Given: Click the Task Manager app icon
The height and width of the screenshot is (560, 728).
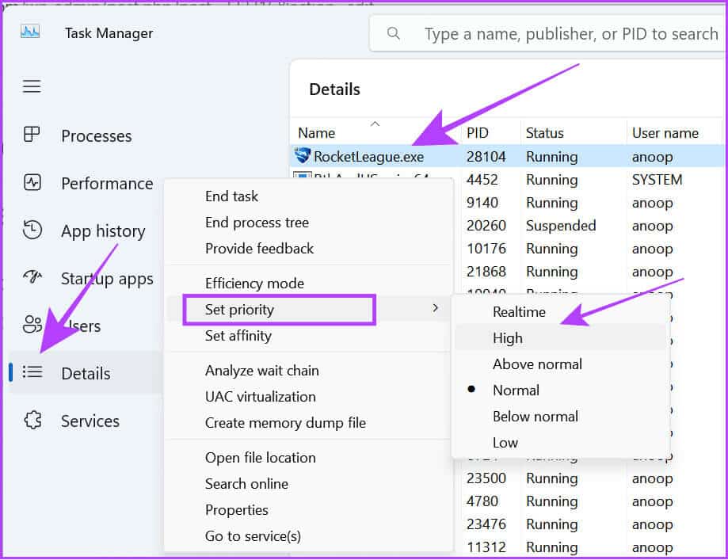Looking at the screenshot, I should click(30, 32).
